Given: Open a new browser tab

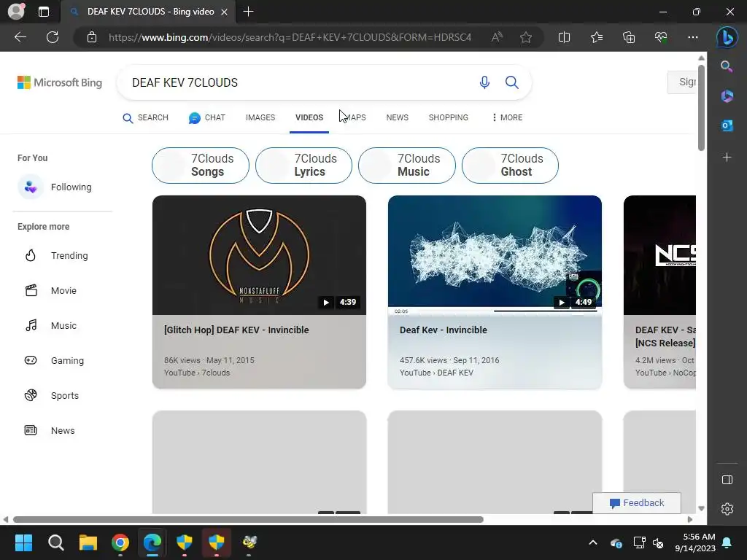Looking at the screenshot, I should [x=248, y=12].
